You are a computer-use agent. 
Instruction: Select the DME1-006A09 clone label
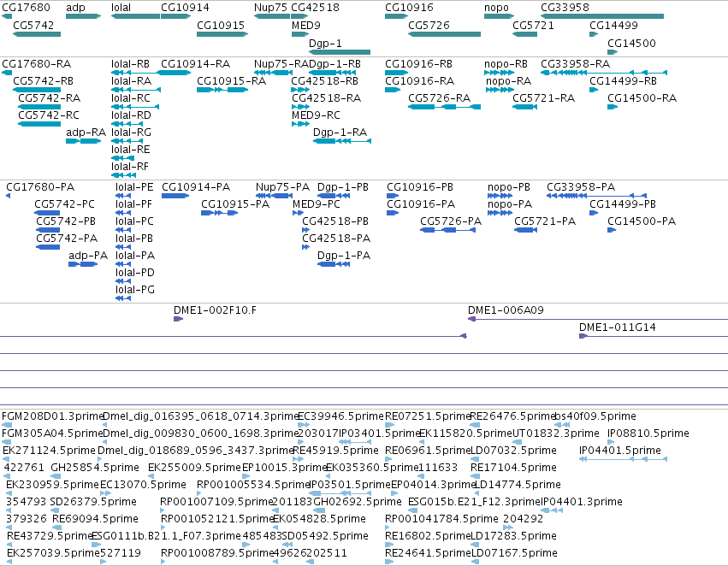click(x=506, y=310)
